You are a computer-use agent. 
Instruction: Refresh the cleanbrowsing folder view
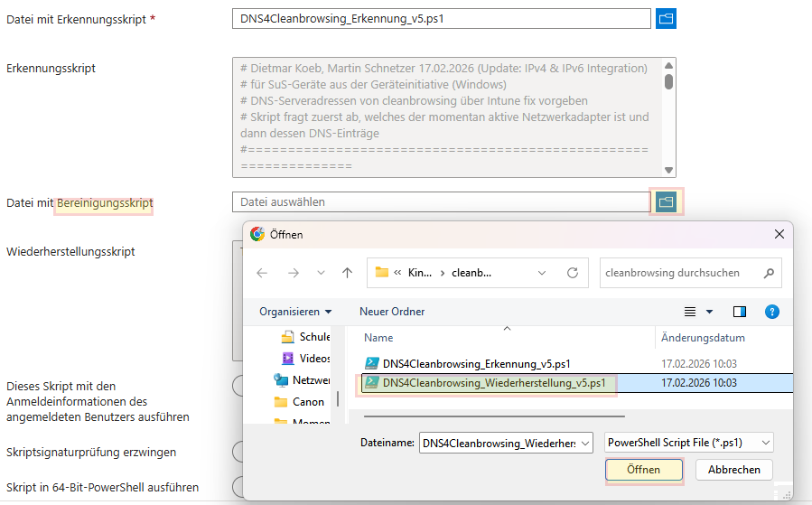point(572,273)
